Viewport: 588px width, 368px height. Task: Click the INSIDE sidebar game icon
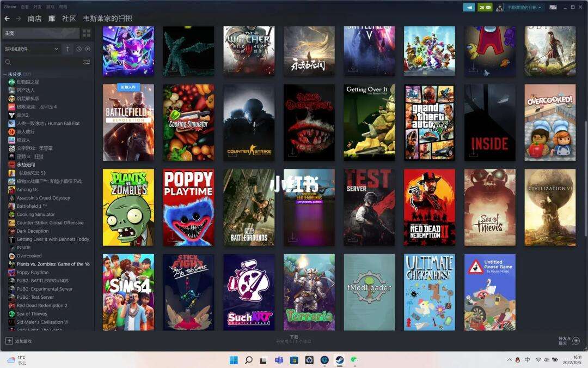tap(11, 248)
